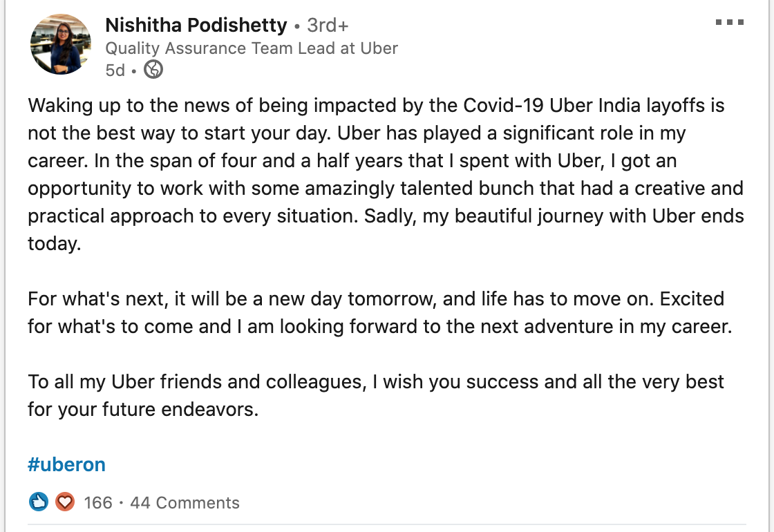Image resolution: width=774 pixels, height=532 pixels.
Task: Open the Nishitha Podishetty name link
Action: click(x=196, y=25)
